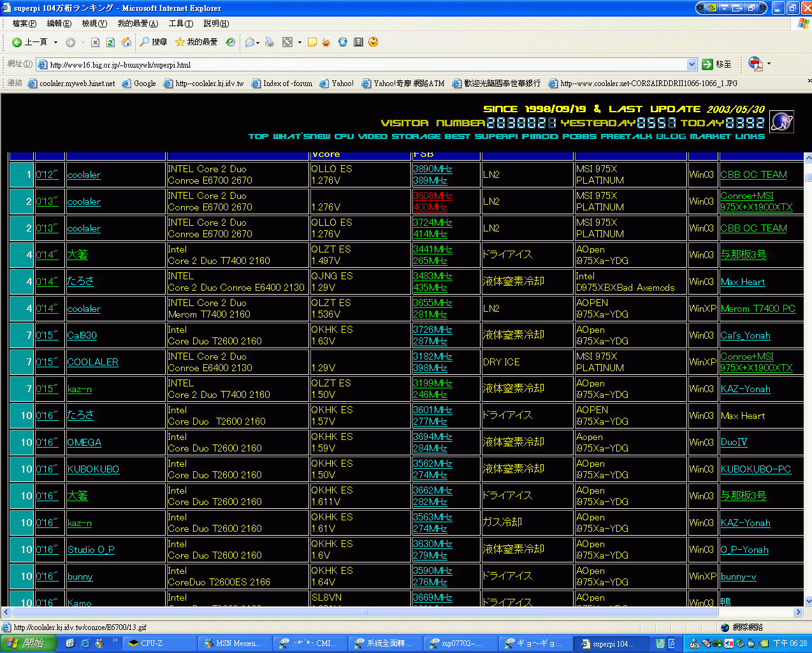
Task: Open the Studio O_P user link
Action: tap(91, 550)
